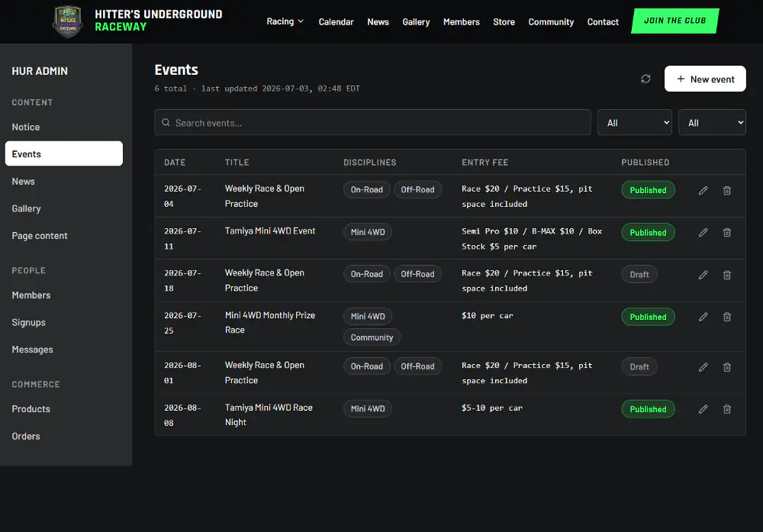Edit the Tamiya Mini 4WD Race Night event
The image size is (763, 532).
(x=703, y=409)
